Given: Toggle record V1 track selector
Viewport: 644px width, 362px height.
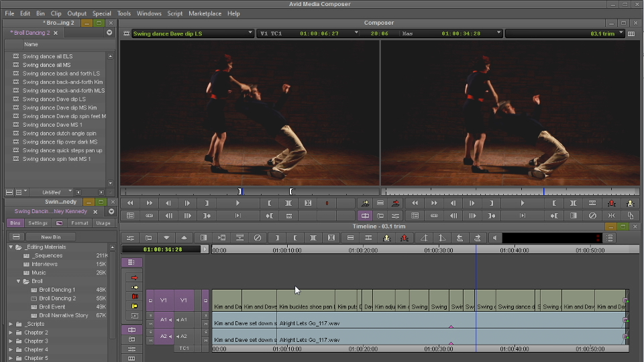Looking at the screenshot, I should click(184, 300).
